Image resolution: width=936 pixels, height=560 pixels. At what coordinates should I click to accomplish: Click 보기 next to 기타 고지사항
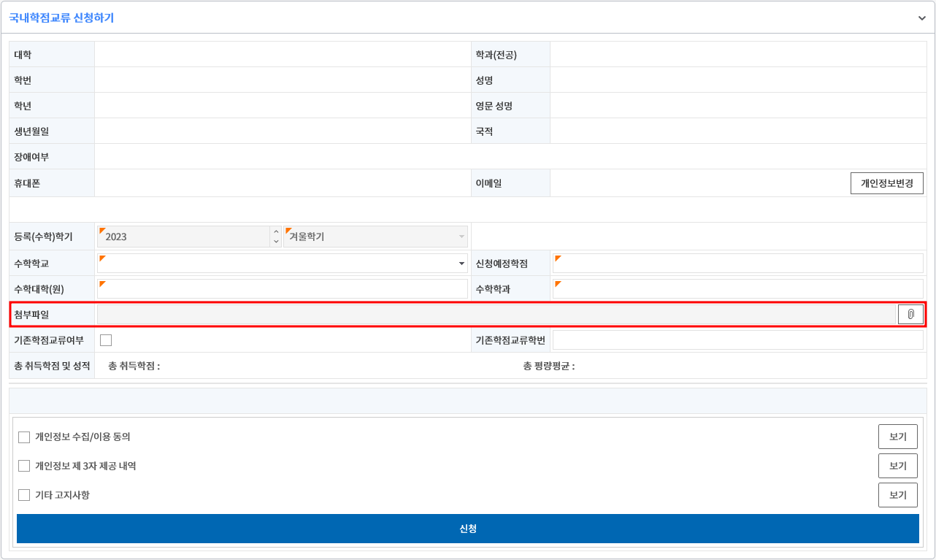897,495
